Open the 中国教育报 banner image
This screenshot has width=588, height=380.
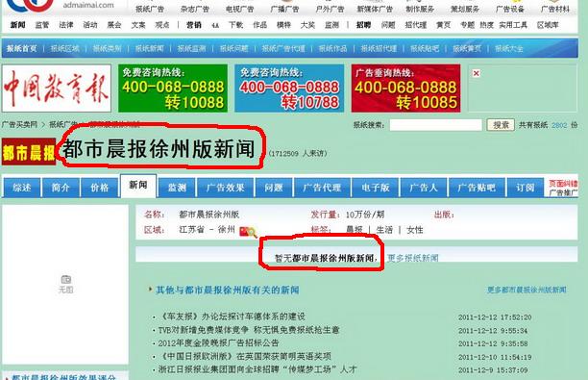point(57,89)
